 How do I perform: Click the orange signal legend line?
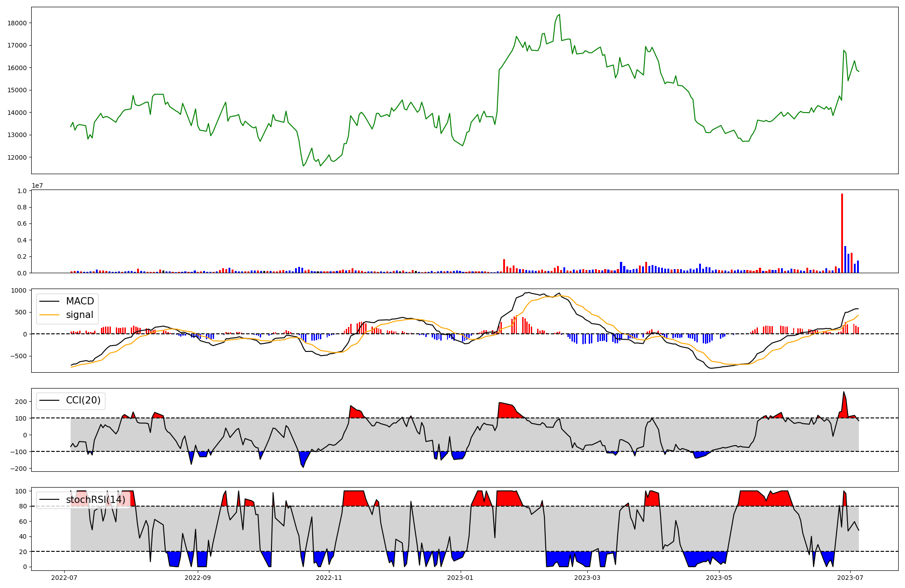tap(50, 315)
